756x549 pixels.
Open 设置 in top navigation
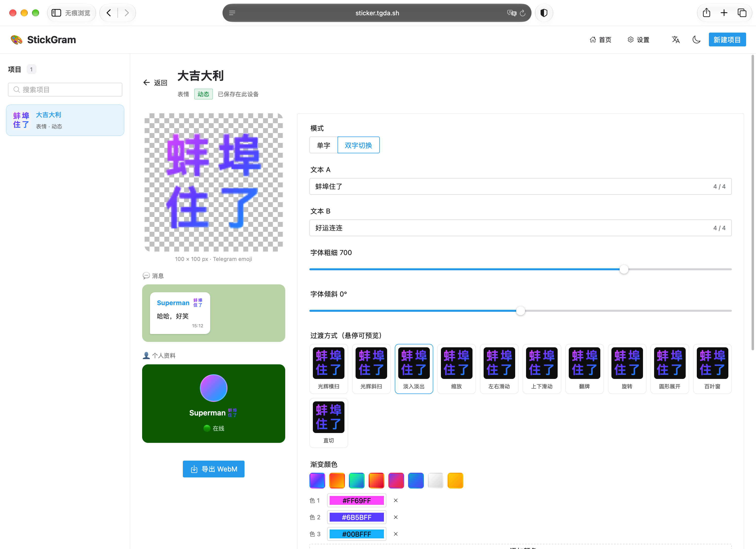[638, 40]
